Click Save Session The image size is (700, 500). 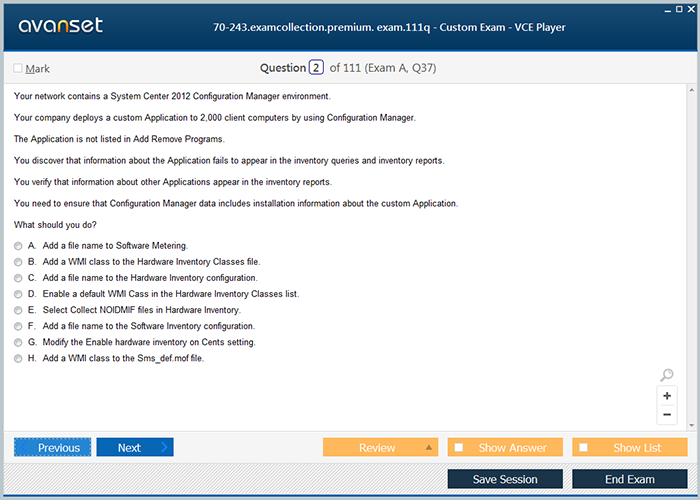[505, 479]
